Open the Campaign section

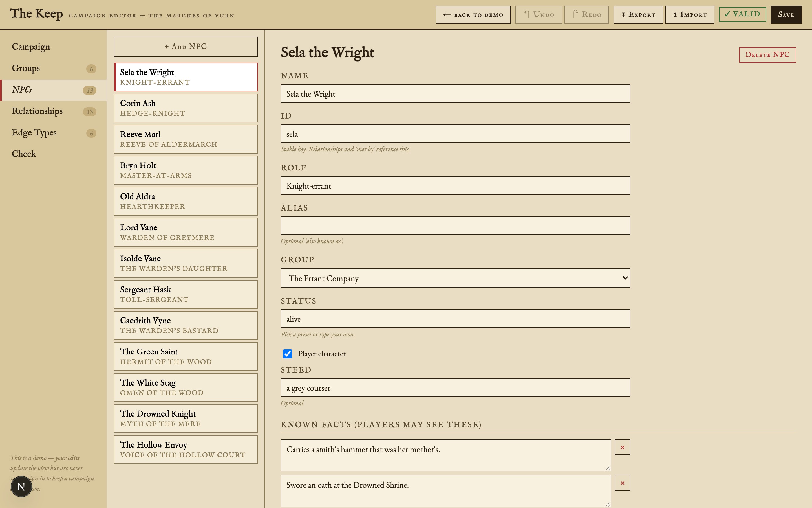[53, 47]
